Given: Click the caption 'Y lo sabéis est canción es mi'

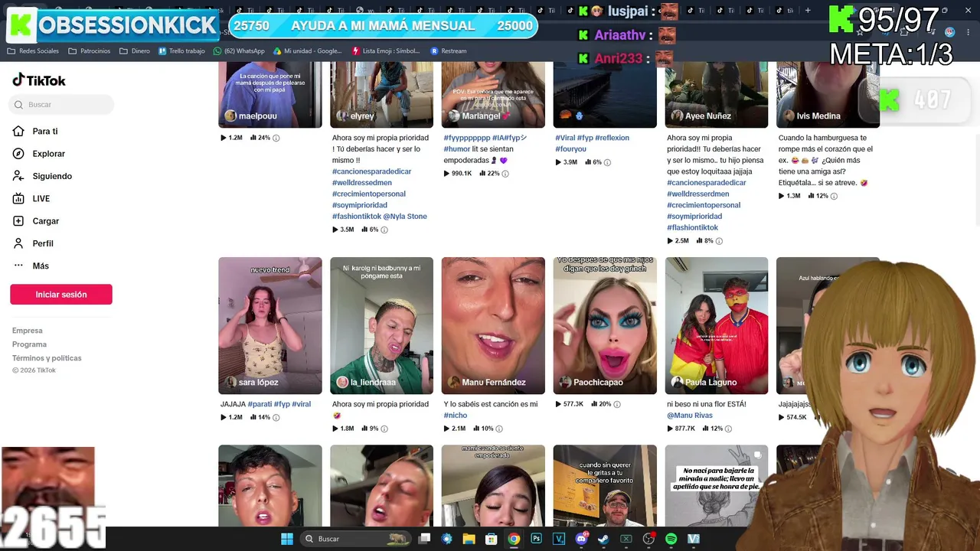Looking at the screenshot, I should tap(491, 404).
